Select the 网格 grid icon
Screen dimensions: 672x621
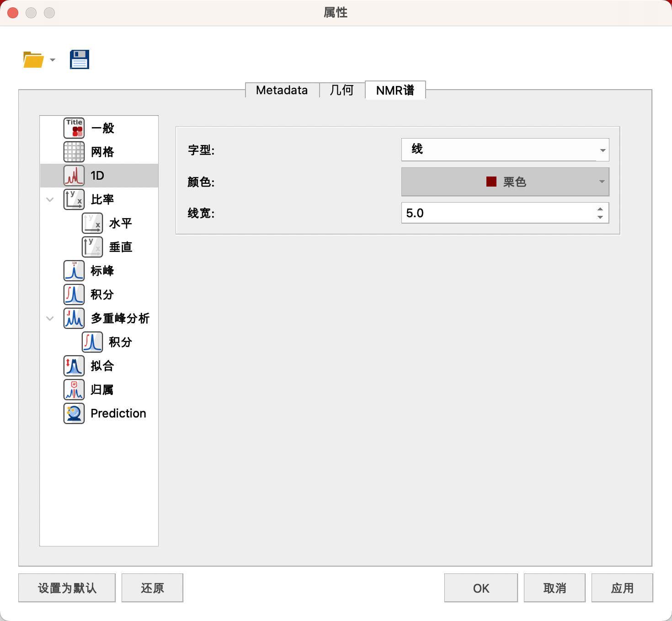pyautogui.click(x=74, y=152)
